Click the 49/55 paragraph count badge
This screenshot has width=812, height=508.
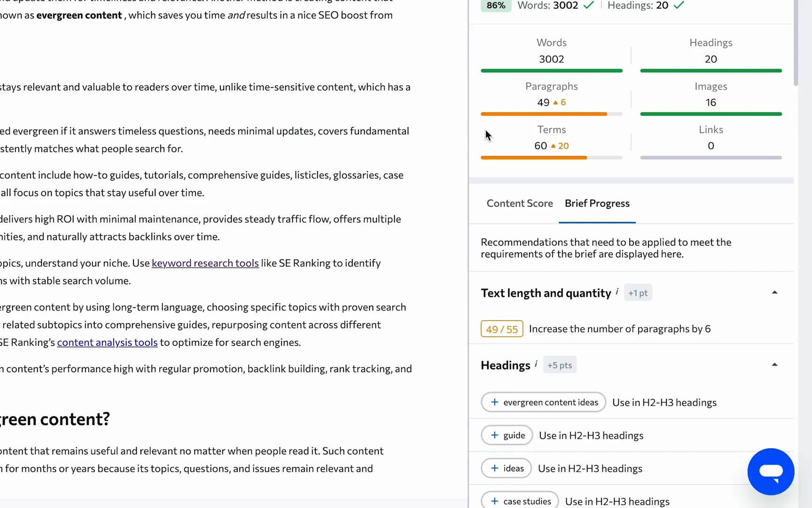[501, 329]
